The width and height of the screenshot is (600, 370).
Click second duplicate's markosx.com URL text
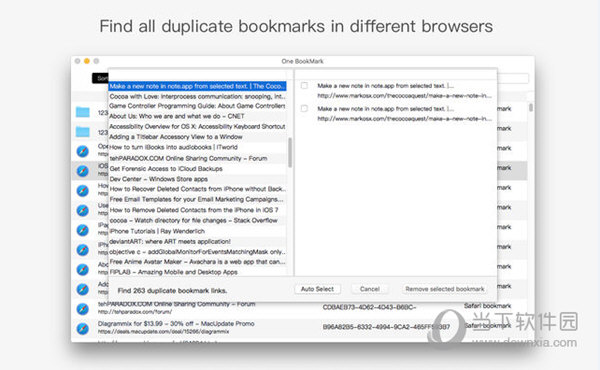click(404, 119)
